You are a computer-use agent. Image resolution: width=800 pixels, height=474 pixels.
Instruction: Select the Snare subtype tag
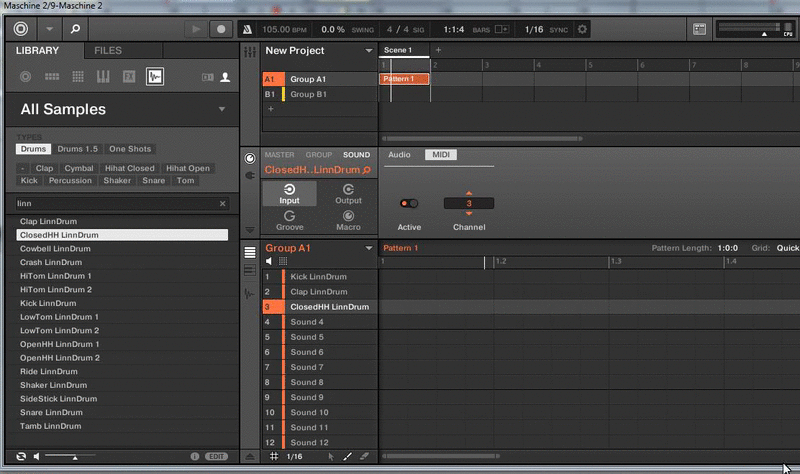(154, 181)
